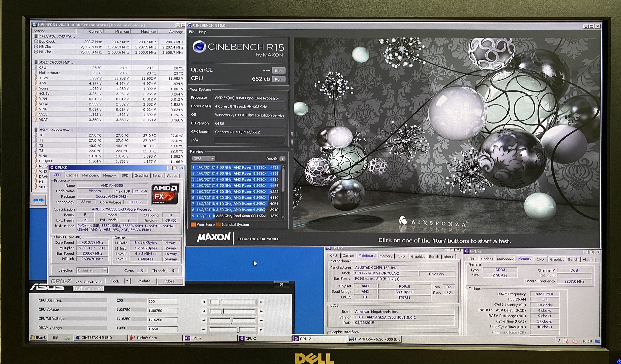Click CINEBENCH R15.0 taskbar button
This screenshot has height=364, width=621.
[x=101, y=338]
